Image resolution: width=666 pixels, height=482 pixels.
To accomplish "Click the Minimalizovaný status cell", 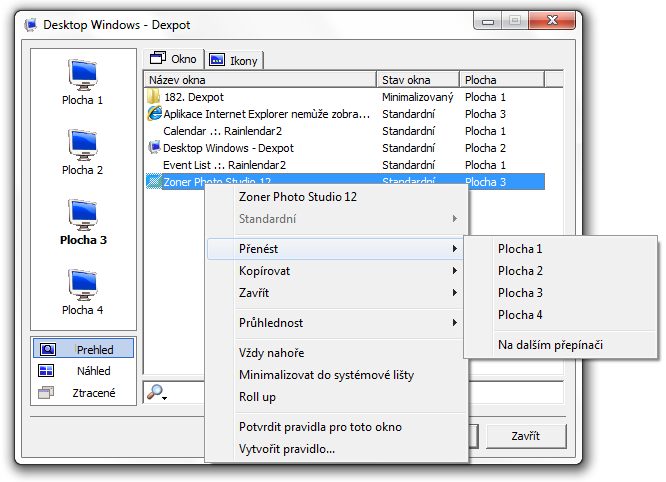I will [418, 97].
